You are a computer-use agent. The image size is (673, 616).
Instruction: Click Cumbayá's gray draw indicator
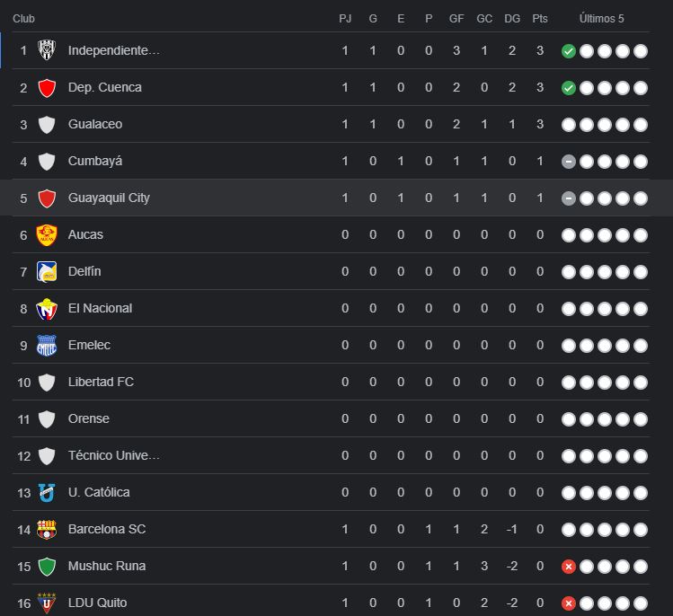(x=568, y=162)
